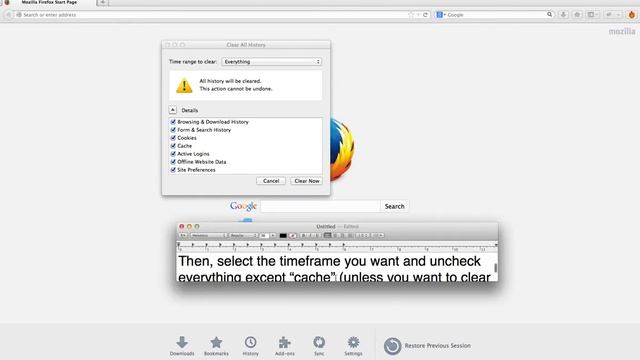The height and width of the screenshot is (360, 640).
Task: Click the mozilla wordmark link
Action: 622,31
